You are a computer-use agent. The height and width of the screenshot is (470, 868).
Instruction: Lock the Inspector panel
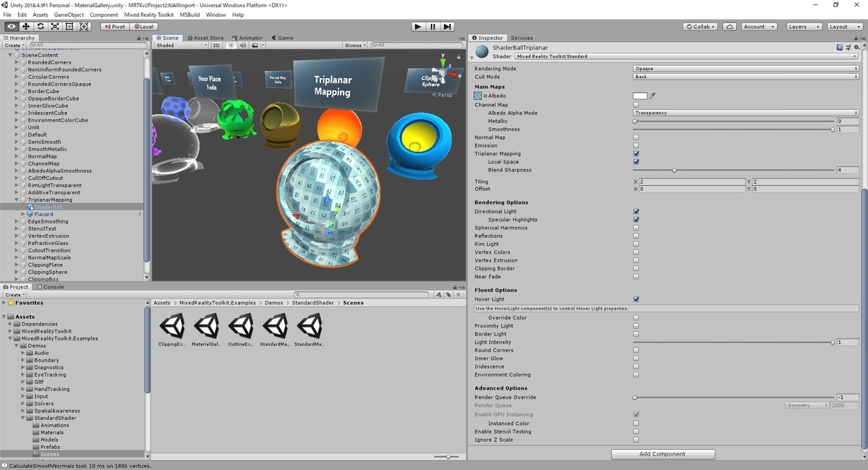(854, 38)
